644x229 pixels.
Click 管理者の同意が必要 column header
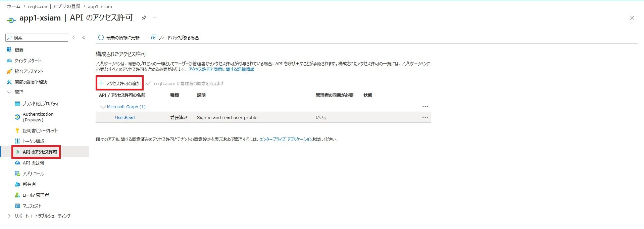click(335, 95)
